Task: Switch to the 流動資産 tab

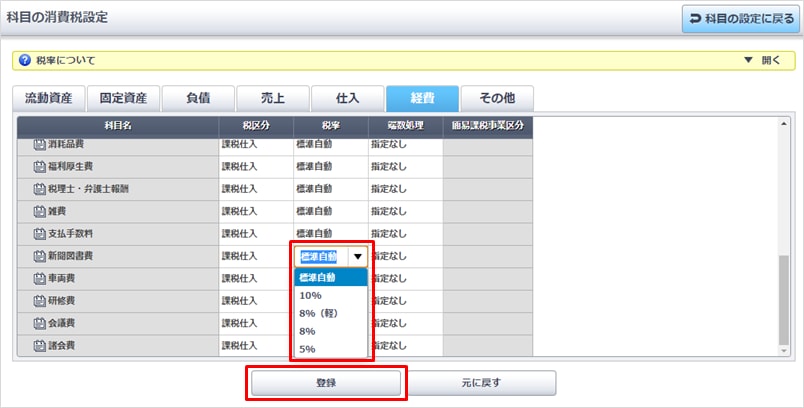Action: pyautogui.click(x=49, y=98)
